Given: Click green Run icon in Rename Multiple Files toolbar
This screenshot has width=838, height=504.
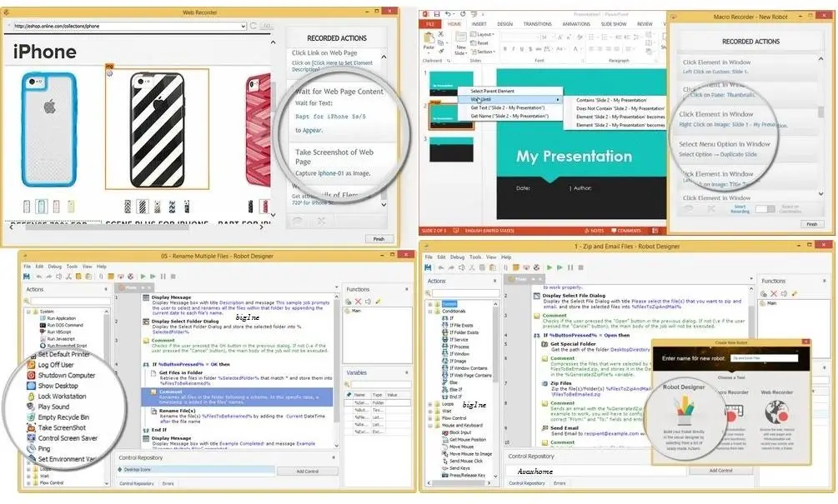Looking at the screenshot, I should tap(143, 277).
